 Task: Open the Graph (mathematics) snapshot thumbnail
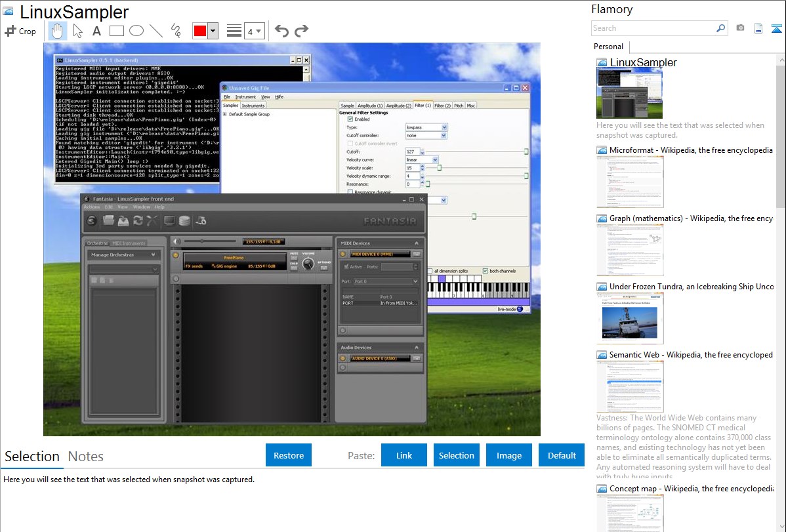(x=630, y=250)
